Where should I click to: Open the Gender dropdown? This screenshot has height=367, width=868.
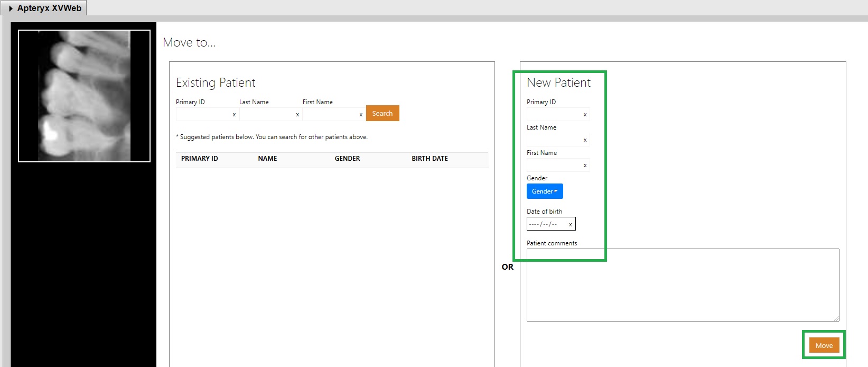(x=545, y=191)
